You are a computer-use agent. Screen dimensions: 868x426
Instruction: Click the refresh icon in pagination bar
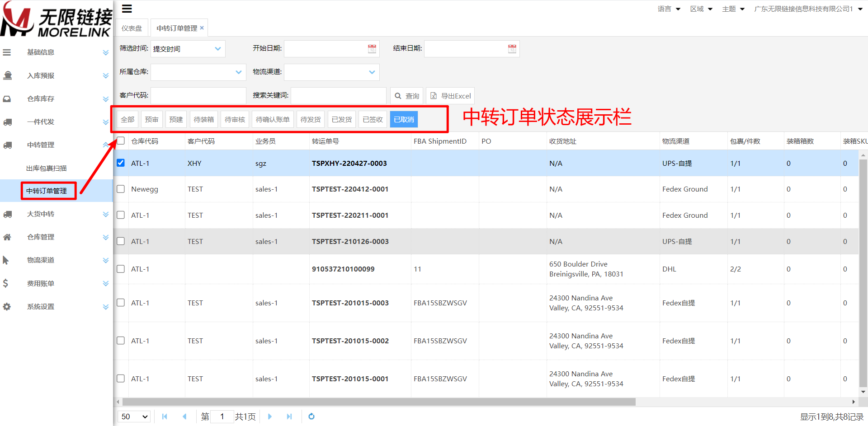311,417
